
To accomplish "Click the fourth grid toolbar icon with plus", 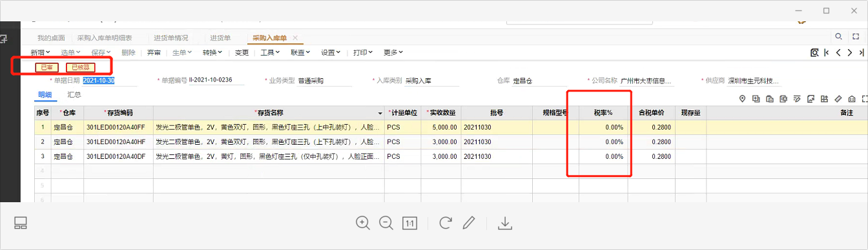I will pos(783,99).
